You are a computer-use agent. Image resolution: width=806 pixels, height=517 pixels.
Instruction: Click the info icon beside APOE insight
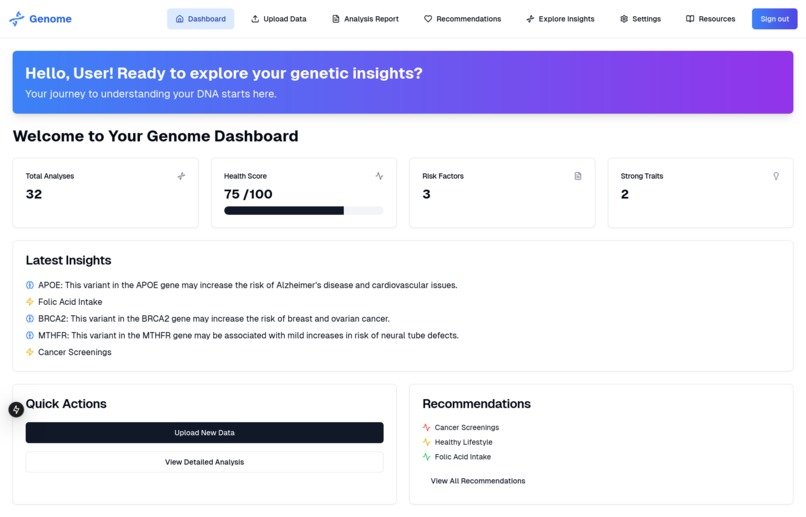click(30, 285)
